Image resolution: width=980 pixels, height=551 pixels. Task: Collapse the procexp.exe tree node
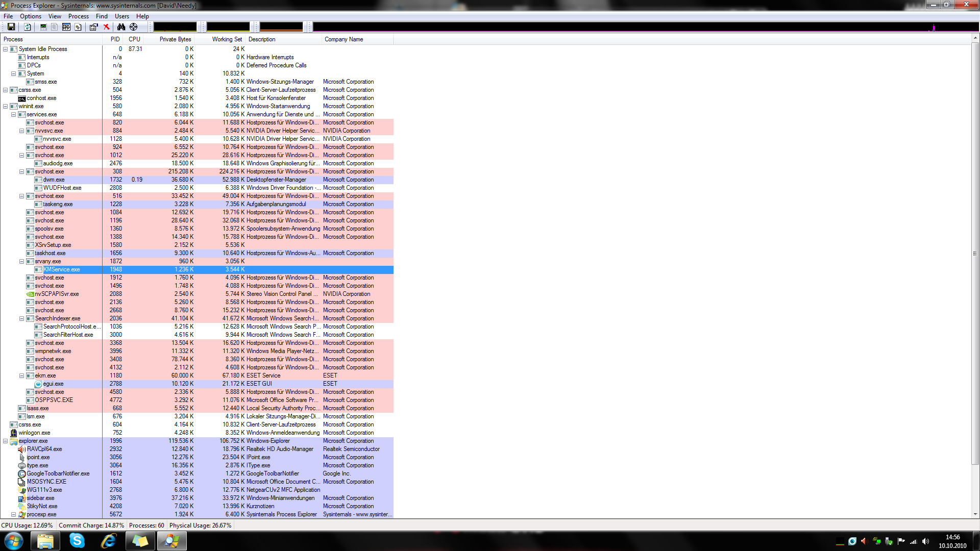click(14, 514)
